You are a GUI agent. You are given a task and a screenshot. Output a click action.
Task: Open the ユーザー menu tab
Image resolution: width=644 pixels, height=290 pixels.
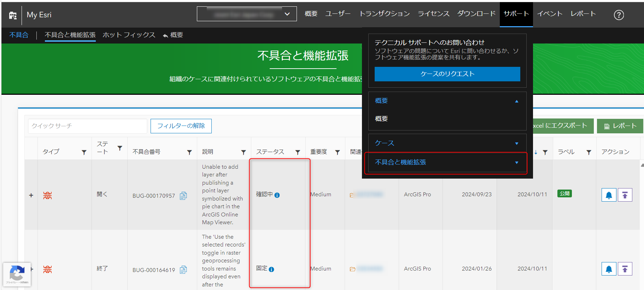coord(338,14)
